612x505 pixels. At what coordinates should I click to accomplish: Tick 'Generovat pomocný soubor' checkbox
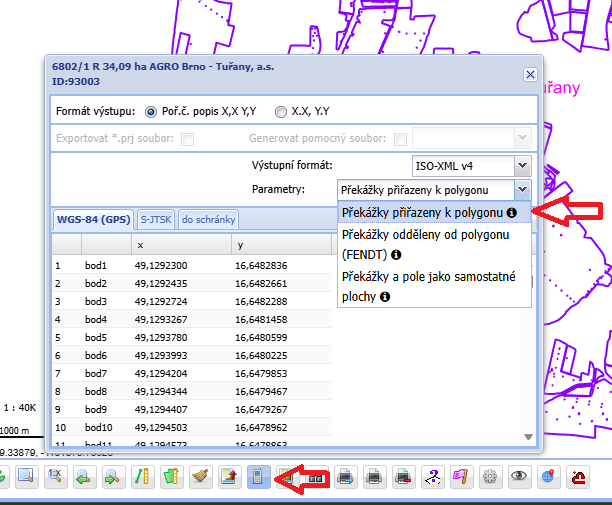click(400, 139)
